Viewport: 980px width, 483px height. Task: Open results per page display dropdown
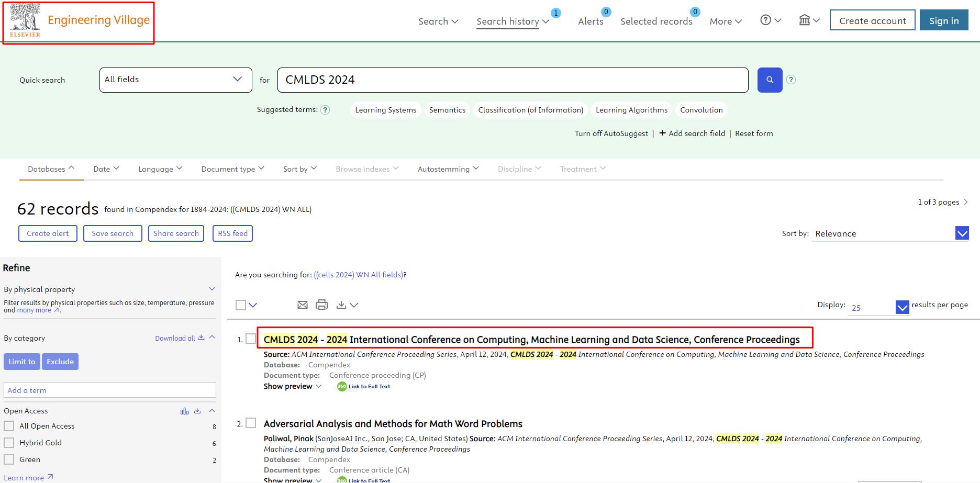(878, 307)
